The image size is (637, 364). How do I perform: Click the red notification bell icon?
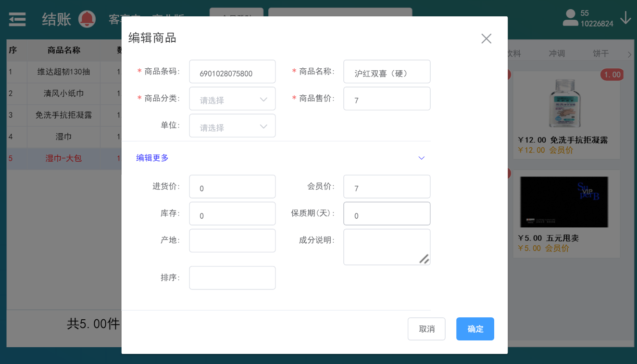pos(87,19)
